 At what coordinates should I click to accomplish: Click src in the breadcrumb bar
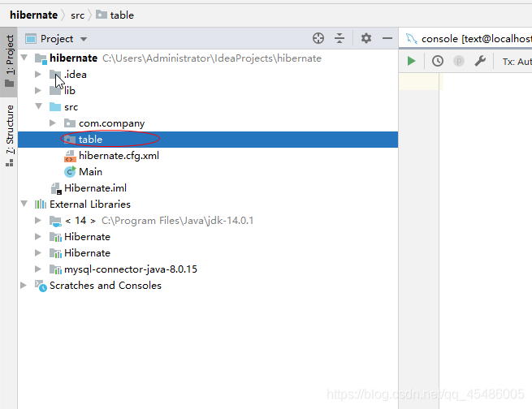coord(77,15)
